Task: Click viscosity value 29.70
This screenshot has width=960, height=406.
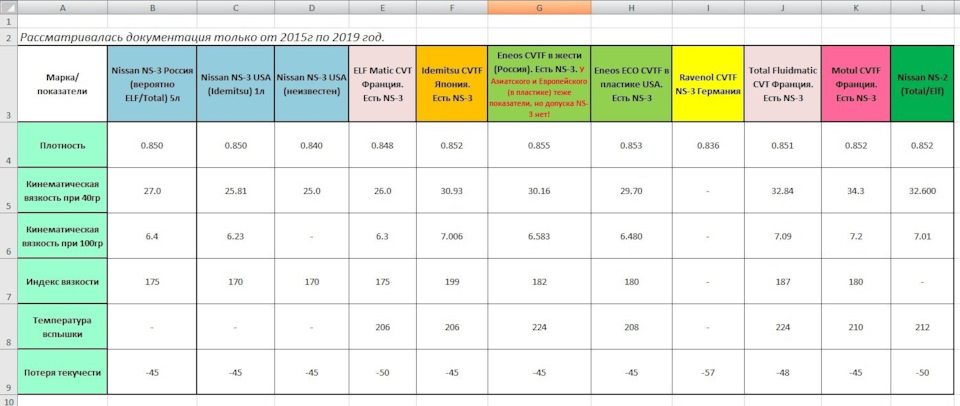Action: 631,190
